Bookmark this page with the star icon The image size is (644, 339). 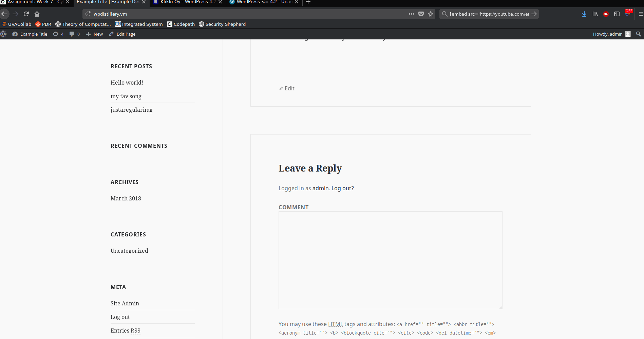coord(431,14)
